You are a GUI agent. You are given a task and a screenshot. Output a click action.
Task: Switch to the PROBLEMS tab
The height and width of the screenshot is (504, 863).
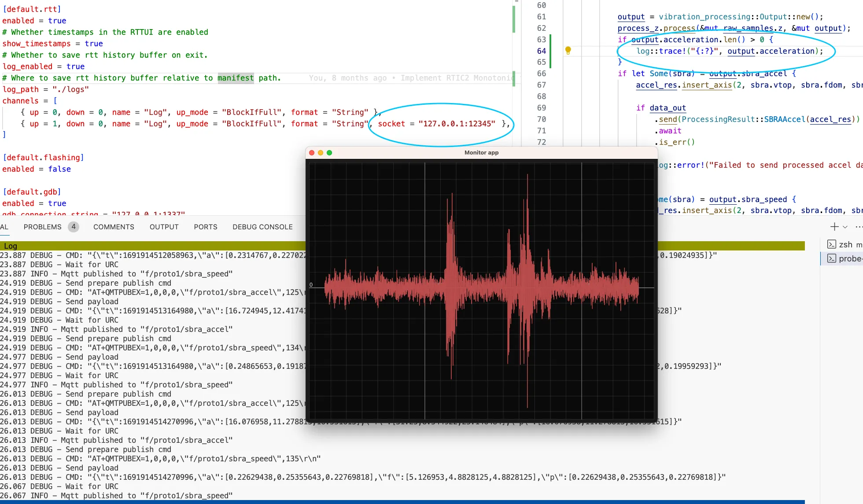[42, 227]
